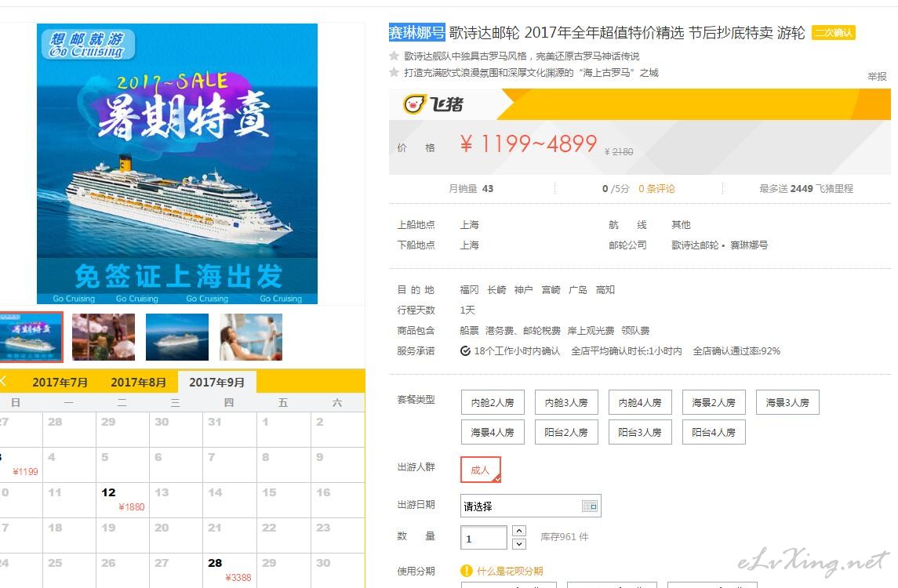Pick 阳台2人房 package option
Viewport: 898px width, 588px height.
[565, 432]
